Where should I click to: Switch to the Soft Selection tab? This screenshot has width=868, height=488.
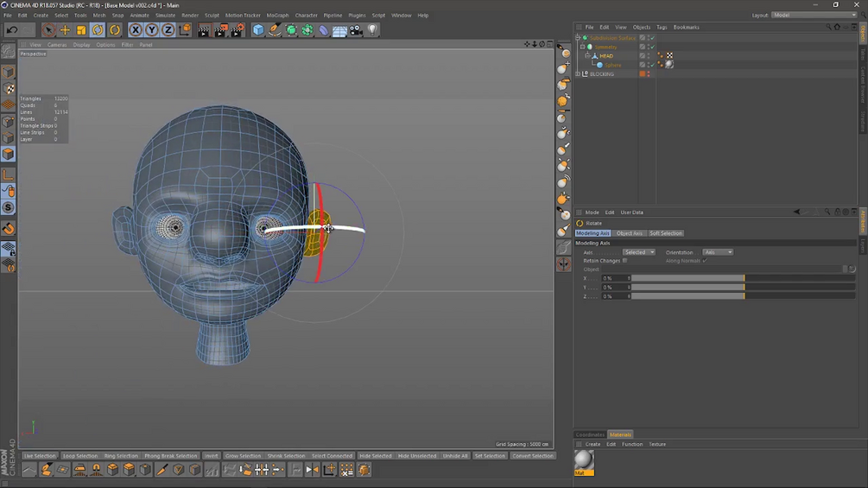pos(666,233)
